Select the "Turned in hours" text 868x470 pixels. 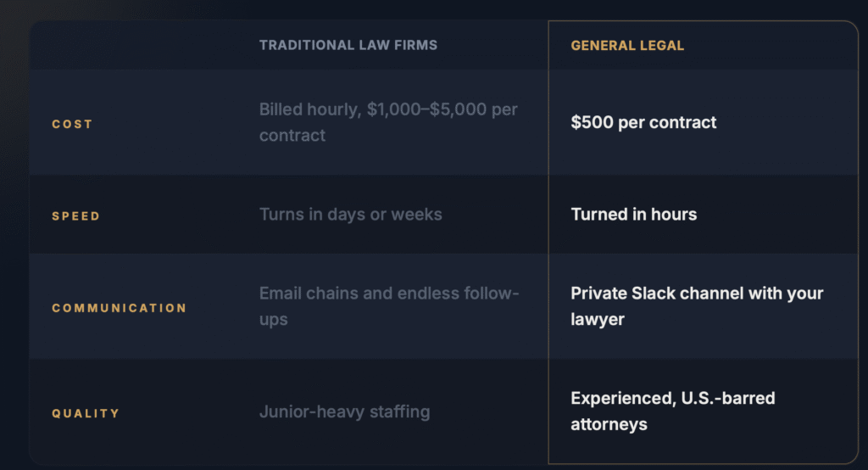coord(633,215)
